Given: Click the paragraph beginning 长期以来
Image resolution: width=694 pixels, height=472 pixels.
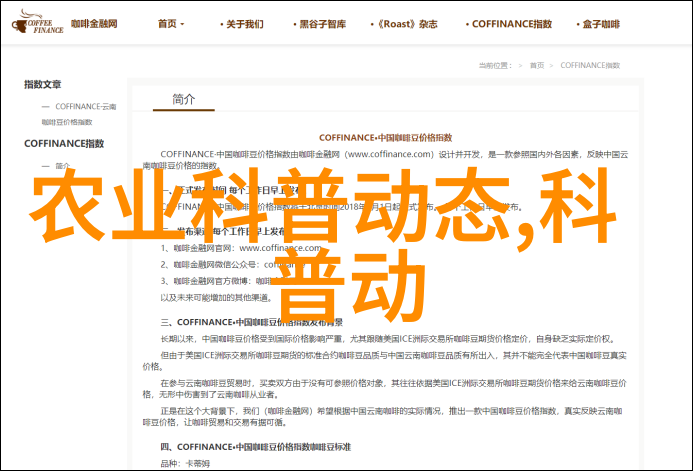Looking at the screenshot, I should click(x=387, y=339).
